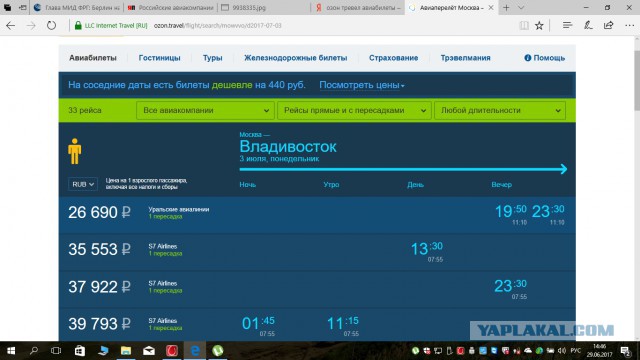The height and width of the screenshot is (360, 640).
Task: Open Страхование section
Action: 393,58
